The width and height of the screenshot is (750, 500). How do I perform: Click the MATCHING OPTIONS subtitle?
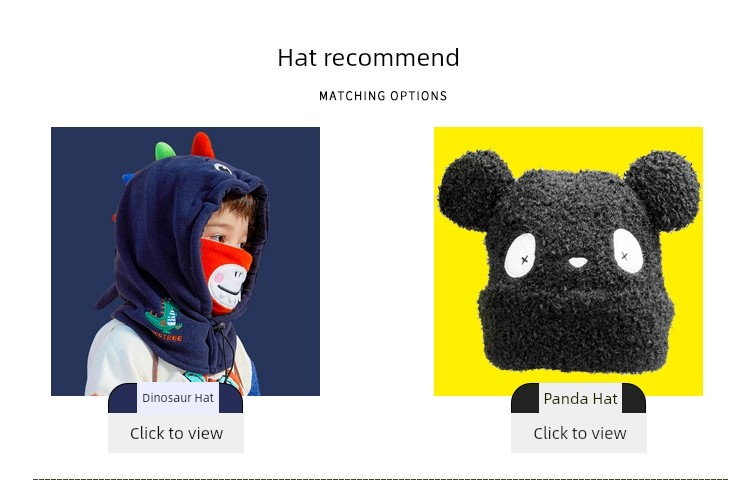pyautogui.click(x=383, y=96)
